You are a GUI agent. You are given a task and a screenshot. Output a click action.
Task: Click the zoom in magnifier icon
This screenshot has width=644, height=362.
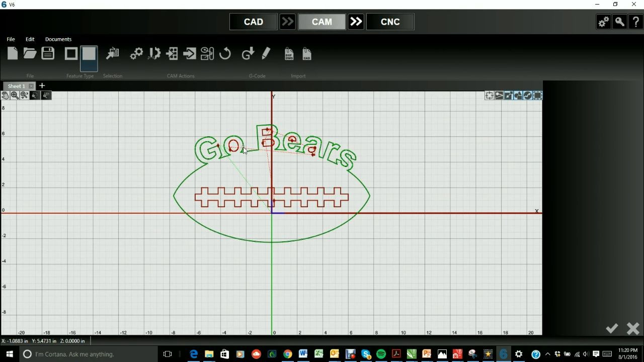tap(15, 96)
